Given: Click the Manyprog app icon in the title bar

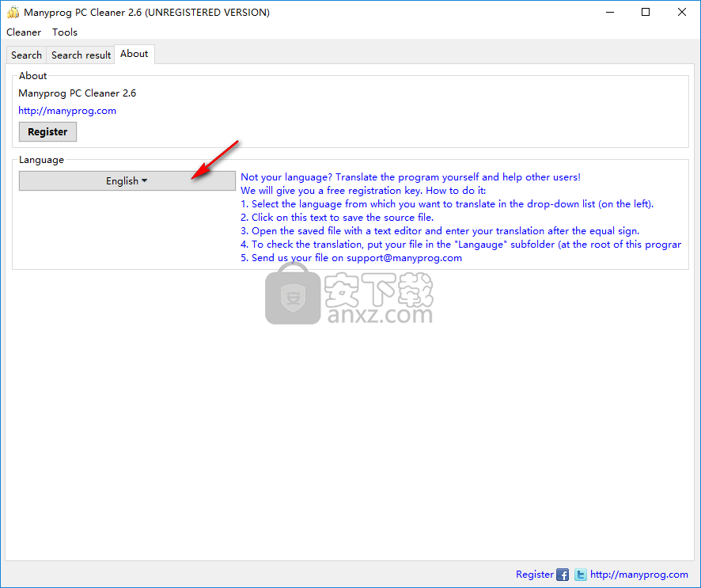Looking at the screenshot, I should pyautogui.click(x=13, y=12).
